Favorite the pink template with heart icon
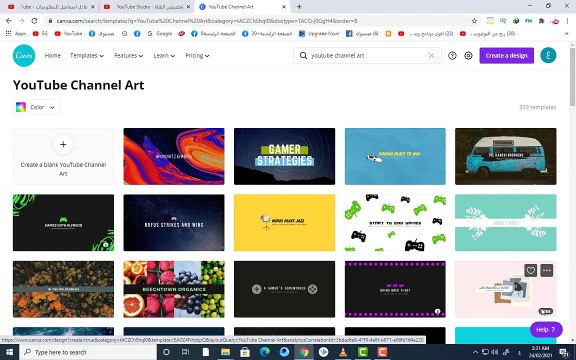 [530, 270]
